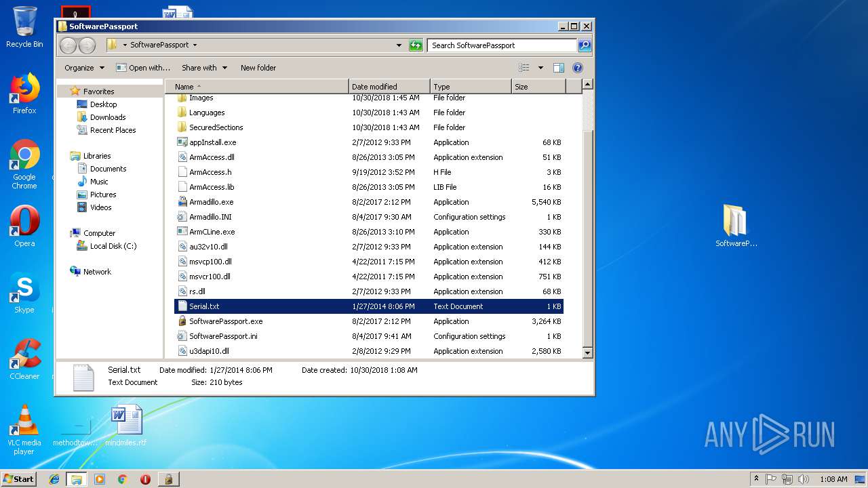This screenshot has height=488, width=868.
Task: Open Internet Explorer from taskbar
Action: 54,479
